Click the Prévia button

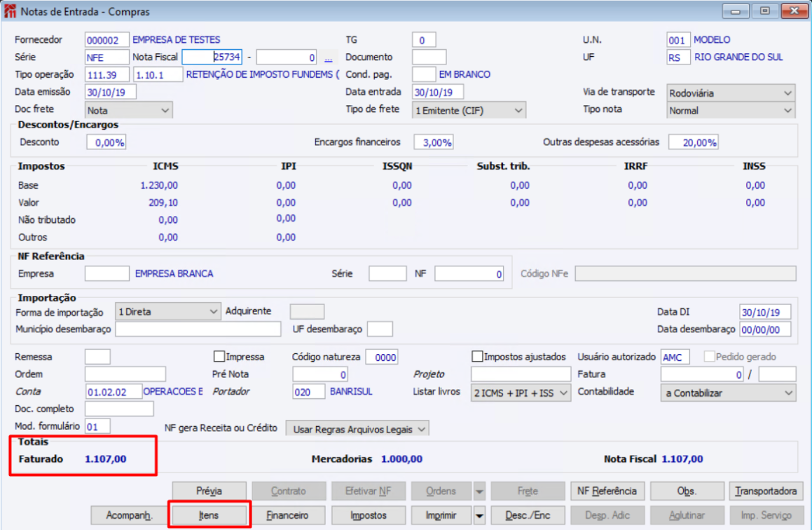coord(209,491)
